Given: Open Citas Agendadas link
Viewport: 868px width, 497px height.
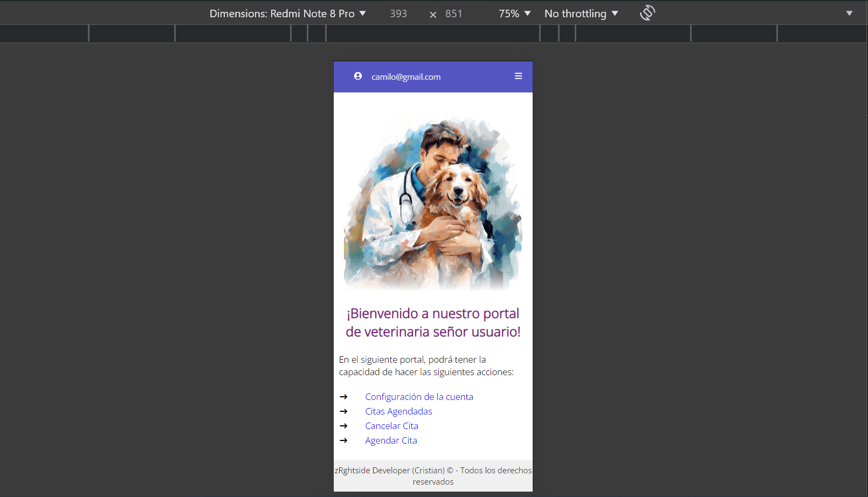Looking at the screenshot, I should click(x=398, y=411).
